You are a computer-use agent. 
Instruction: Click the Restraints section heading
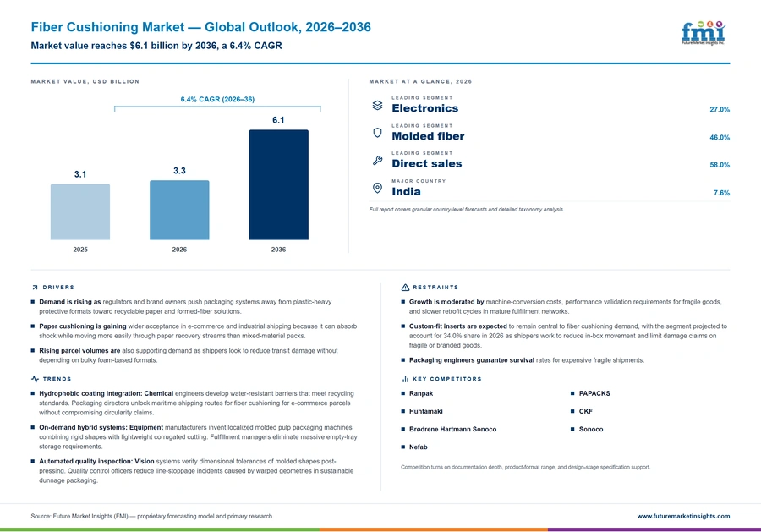point(435,288)
